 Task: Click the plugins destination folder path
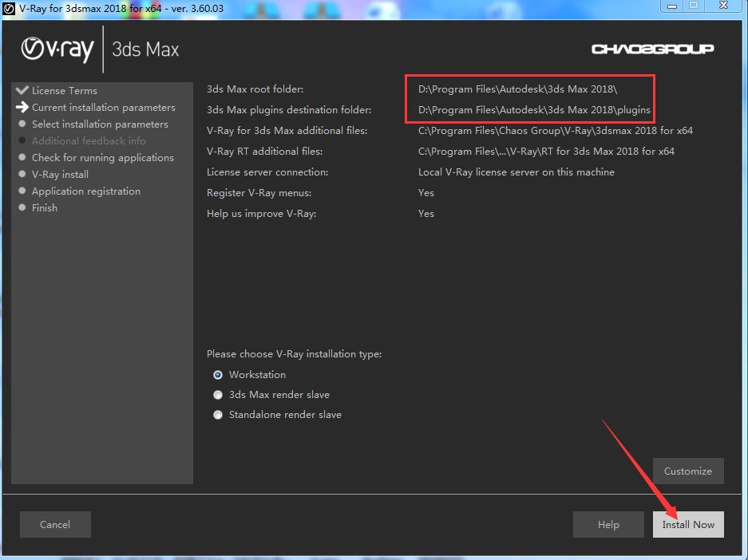click(534, 109)
